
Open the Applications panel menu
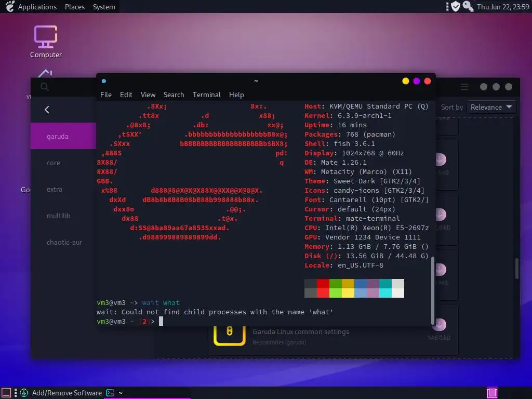click(37, 7)
